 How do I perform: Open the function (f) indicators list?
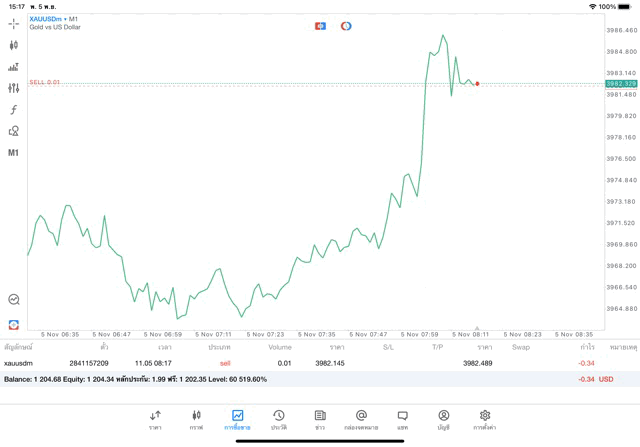[x=13, y=110]
